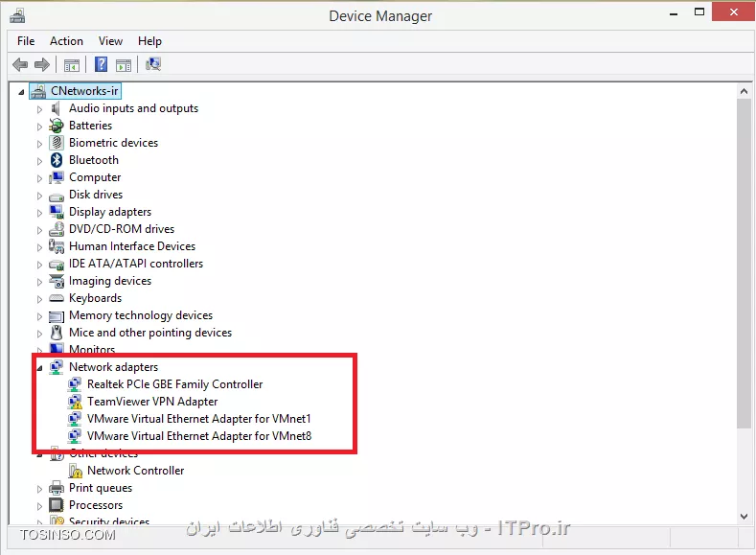The height and width of the screenshot is (555, 756).
Task: Click the Memory technology devices icon
Action: [x=57, y=316]
